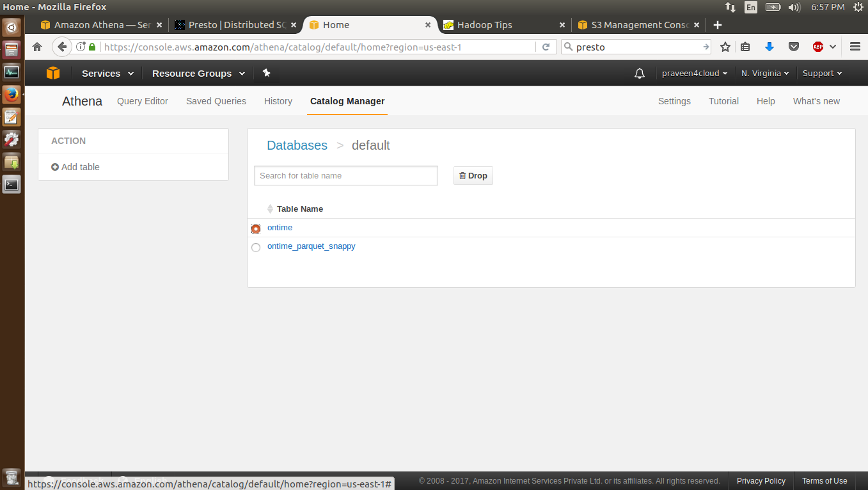Image resolution: width=868 pixels, height=490 pixels.
Task: Click the trash icon on the Drop button
Action: pos(462,175)
